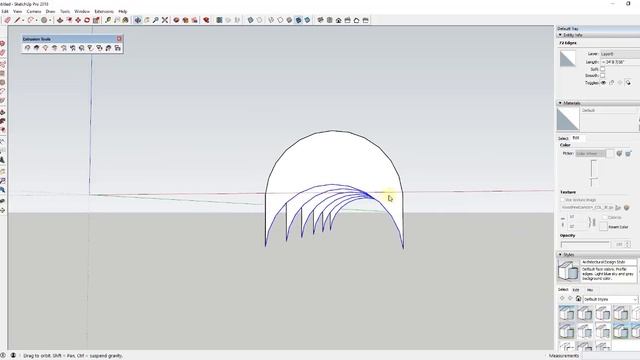This screenshot has height=360, width=640.
Task: Click last icon in Extension Tools toolbar
Action: coord(118,48)
